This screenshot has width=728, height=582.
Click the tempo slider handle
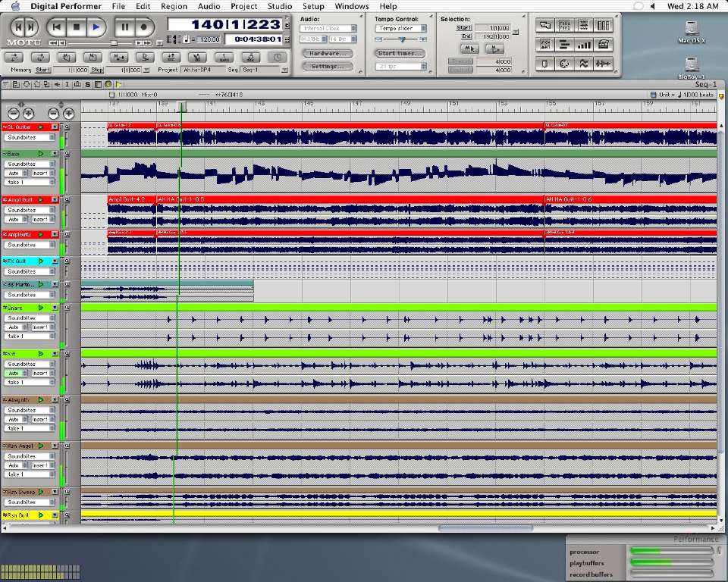[402, 40]
